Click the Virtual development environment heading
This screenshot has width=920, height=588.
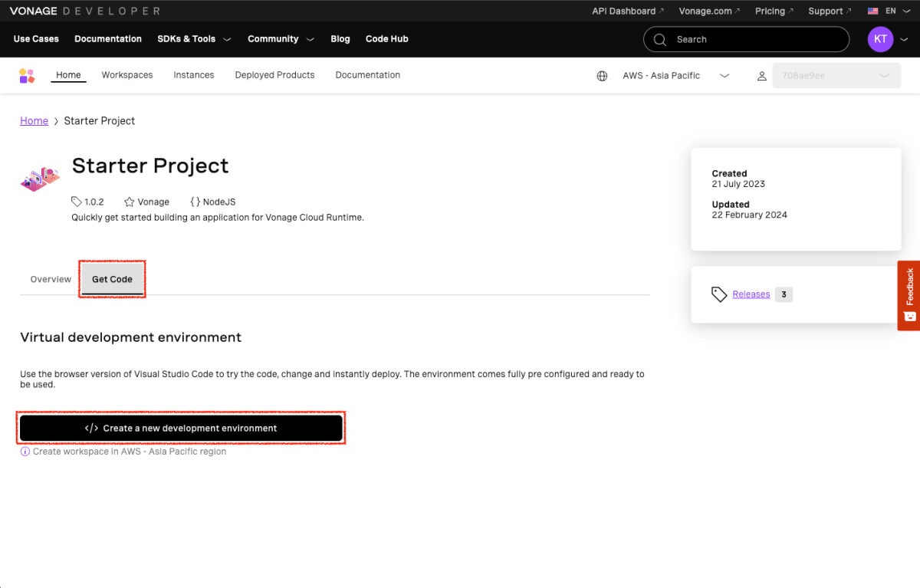pyautogui.click(x=130, y=337)
